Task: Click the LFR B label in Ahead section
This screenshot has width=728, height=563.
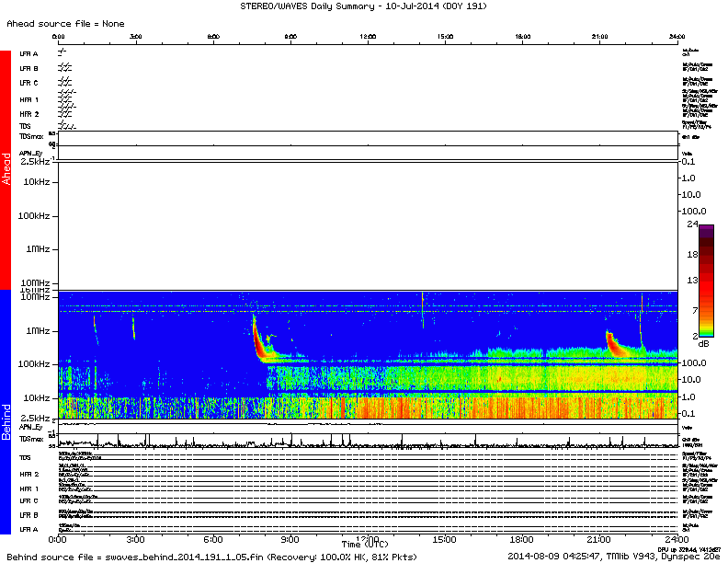Action: (x=28, y=69)
